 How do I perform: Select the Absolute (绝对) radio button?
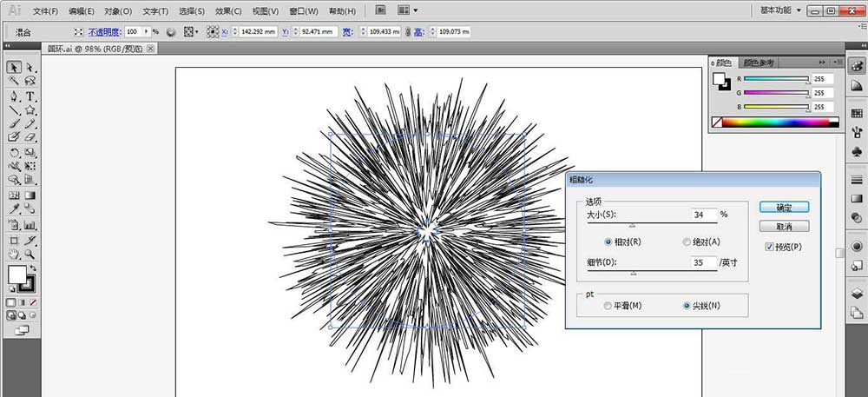point(687,242)
